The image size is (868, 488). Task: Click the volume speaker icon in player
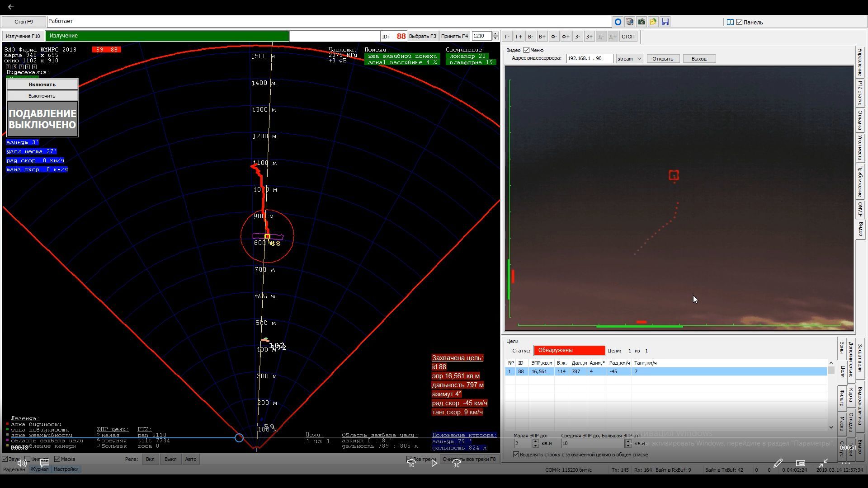[21, 463]
